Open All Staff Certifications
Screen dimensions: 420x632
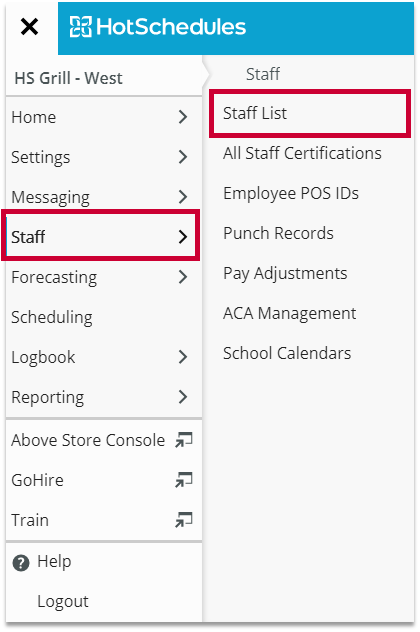302,153
